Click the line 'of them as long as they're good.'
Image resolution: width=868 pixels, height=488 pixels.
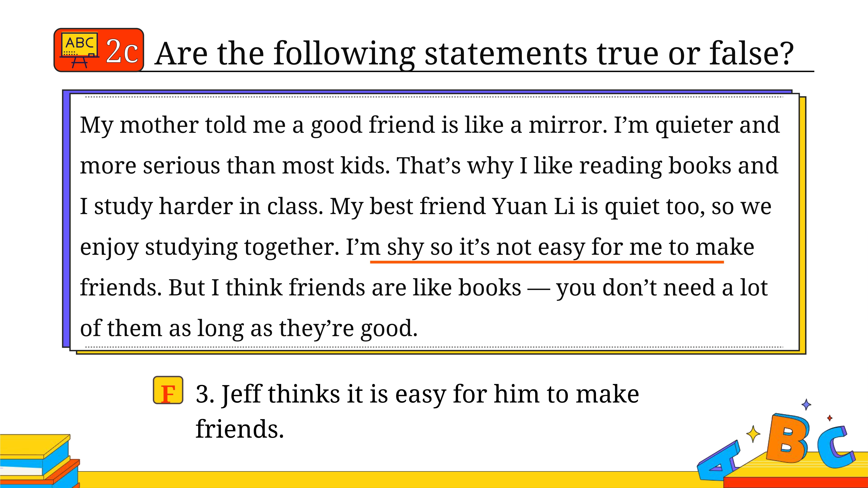click(249, 329)
